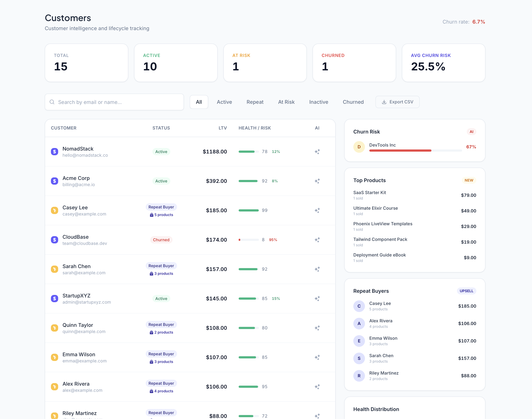Focus the search by email or name field
Screen dimensions: 532x419
tap(118, 102)
